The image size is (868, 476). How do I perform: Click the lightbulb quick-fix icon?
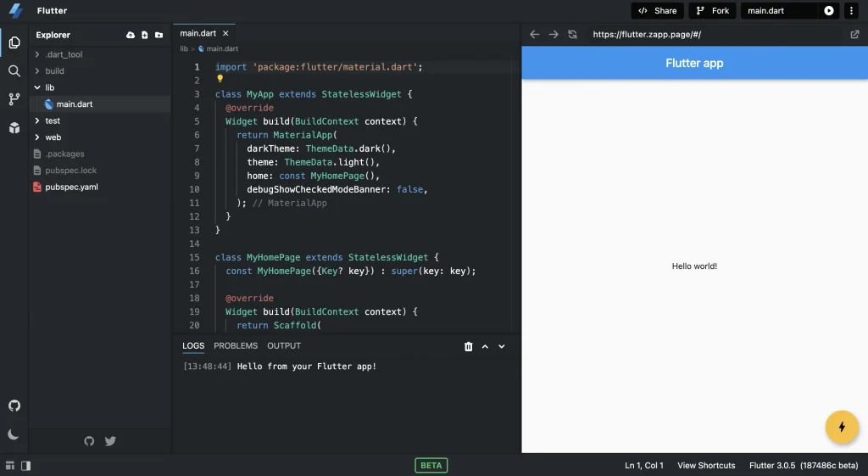tap(220, 79)
